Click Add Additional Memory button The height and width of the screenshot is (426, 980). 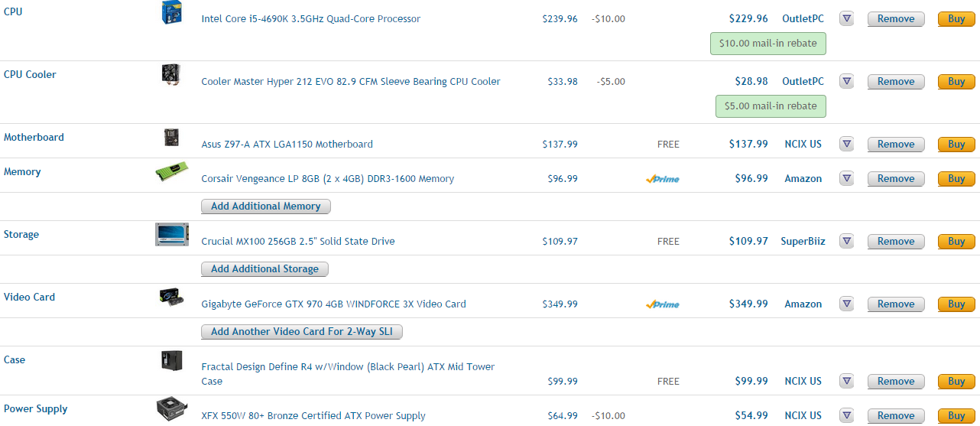click(x=266, y=206)
